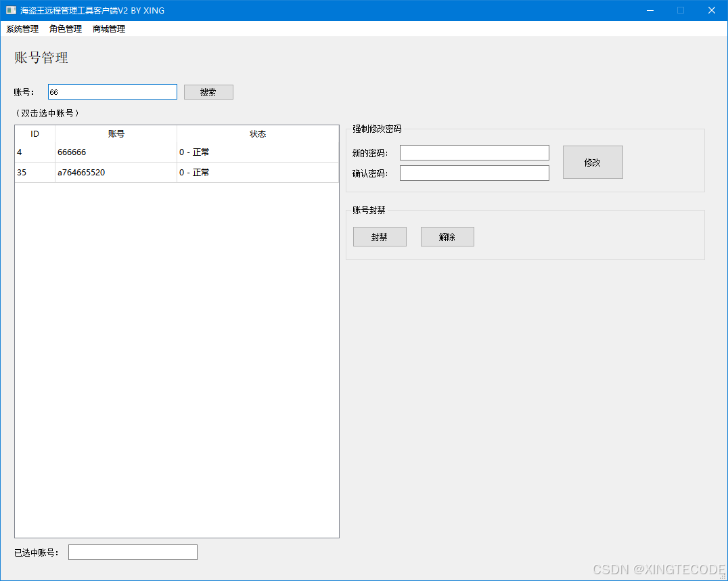Open the 角色管理 menu
Viewport: 728px width, 581px height.
pyautogui.click(x=66, y=29)
